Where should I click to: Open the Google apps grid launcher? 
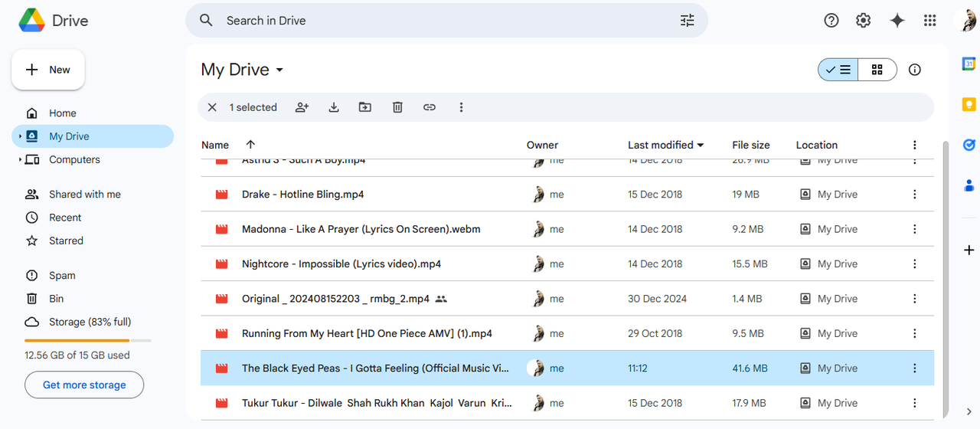pos(930,21)
